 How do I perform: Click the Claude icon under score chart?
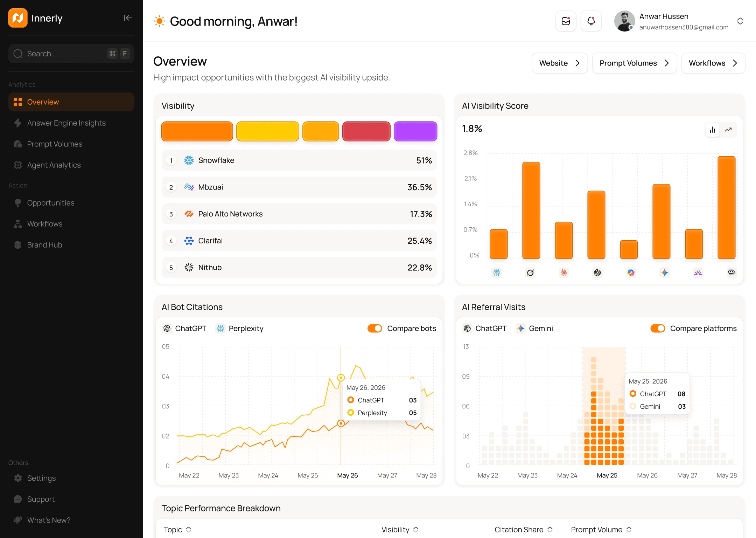[564, 273]
